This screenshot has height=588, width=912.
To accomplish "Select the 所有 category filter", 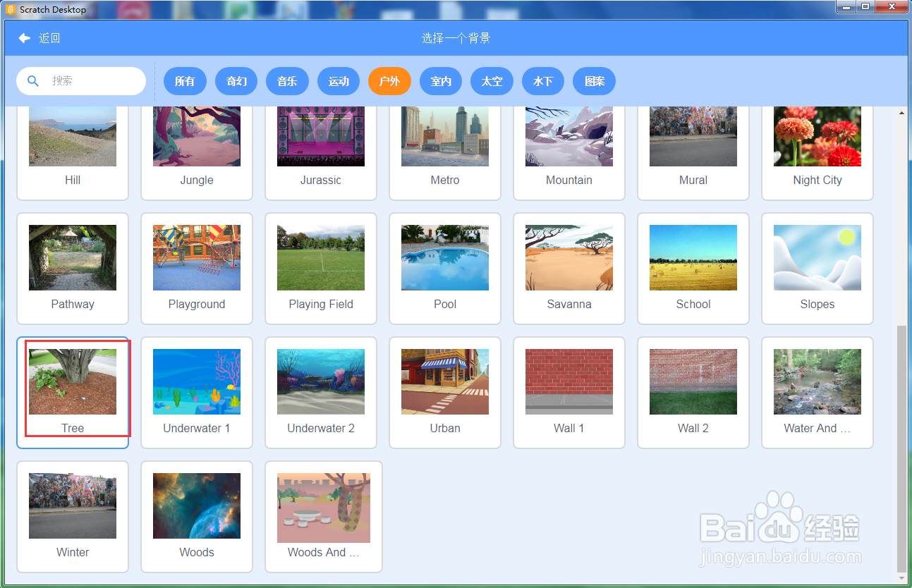I will point(185,81).
